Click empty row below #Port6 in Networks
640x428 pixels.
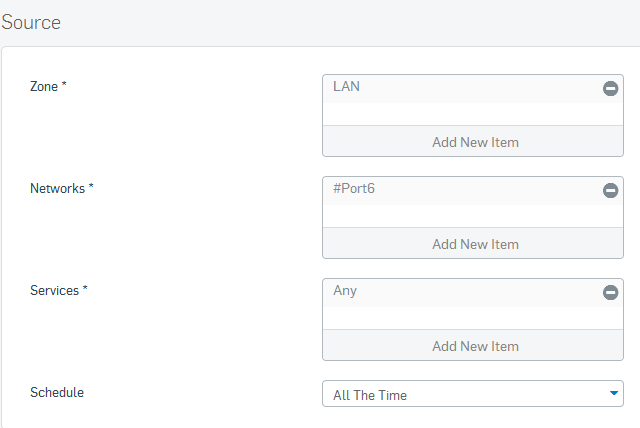point(473,216)
